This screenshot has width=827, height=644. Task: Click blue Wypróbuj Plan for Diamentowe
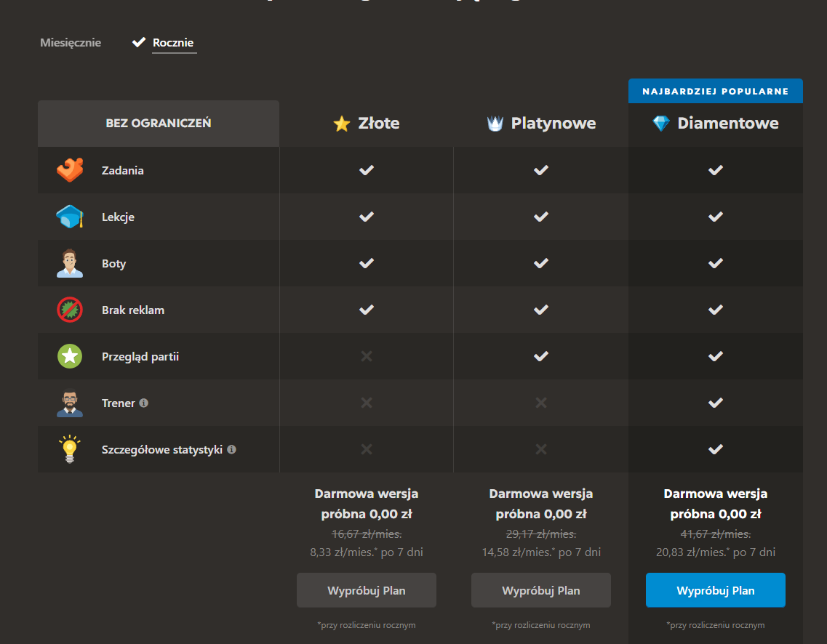[715, 590]
